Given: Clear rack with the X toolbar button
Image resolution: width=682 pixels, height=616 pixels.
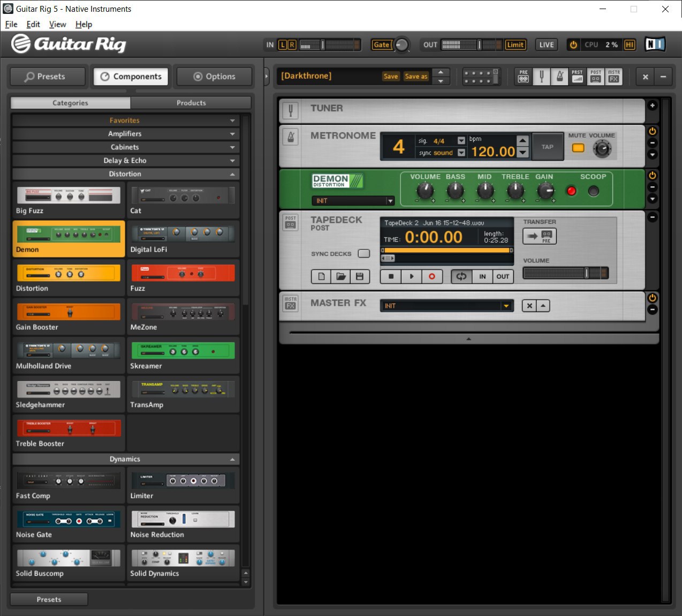Looking at the screenshot, I should click(645, 77).
